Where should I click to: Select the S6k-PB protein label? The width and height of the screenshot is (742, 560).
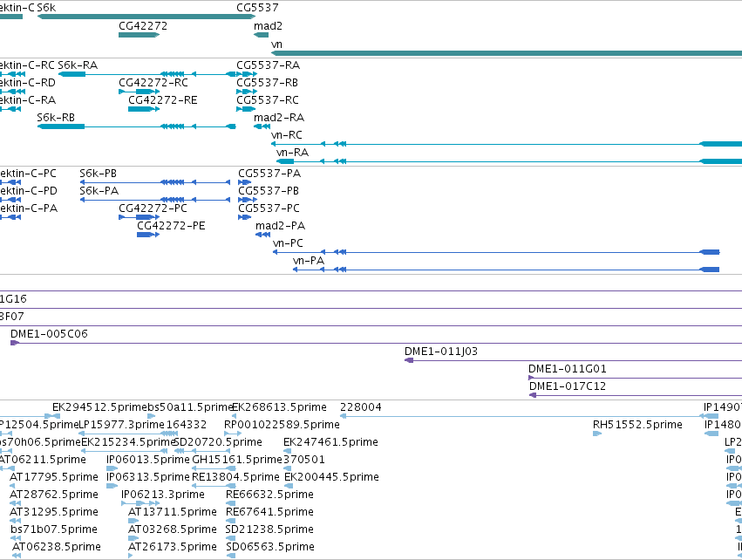98,174
